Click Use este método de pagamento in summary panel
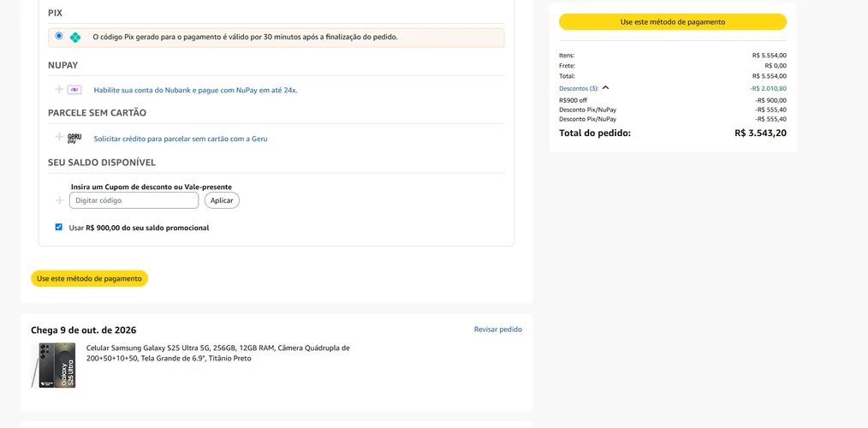 673,22
